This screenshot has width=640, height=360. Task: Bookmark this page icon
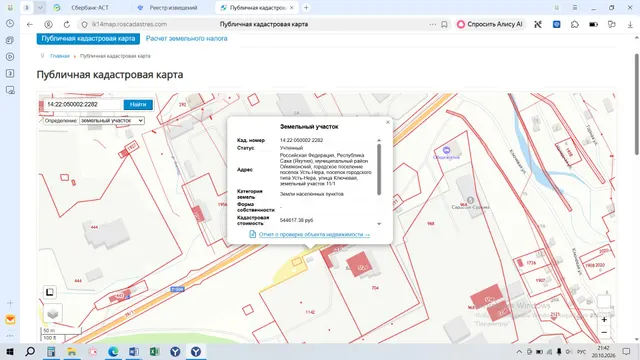444,24
